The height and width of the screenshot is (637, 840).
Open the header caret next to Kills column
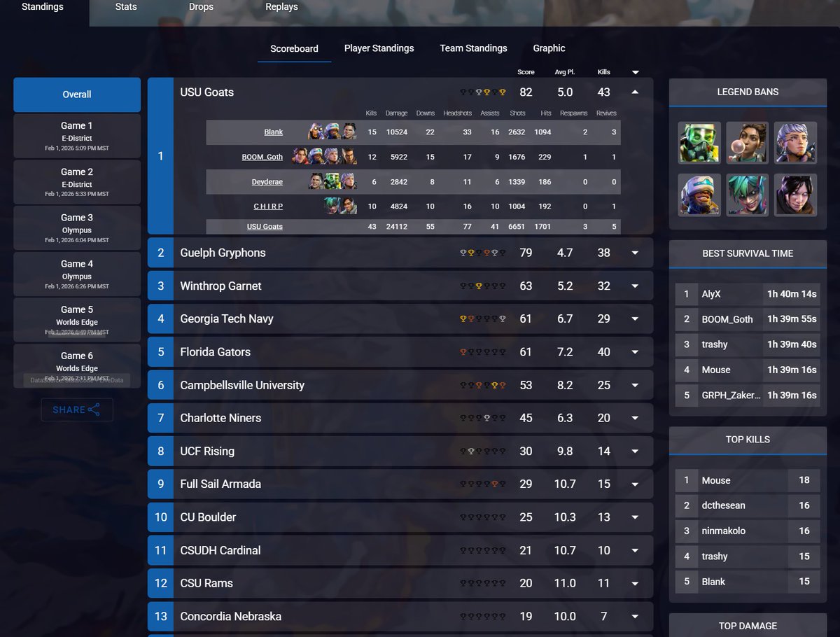pyautogui.click(x=635, y=72)
